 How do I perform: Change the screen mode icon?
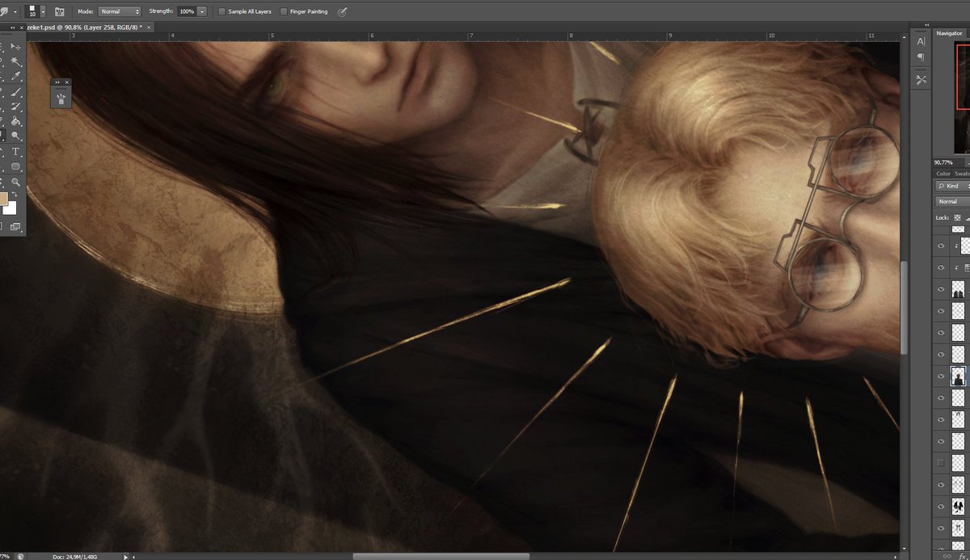click(15, 226)
